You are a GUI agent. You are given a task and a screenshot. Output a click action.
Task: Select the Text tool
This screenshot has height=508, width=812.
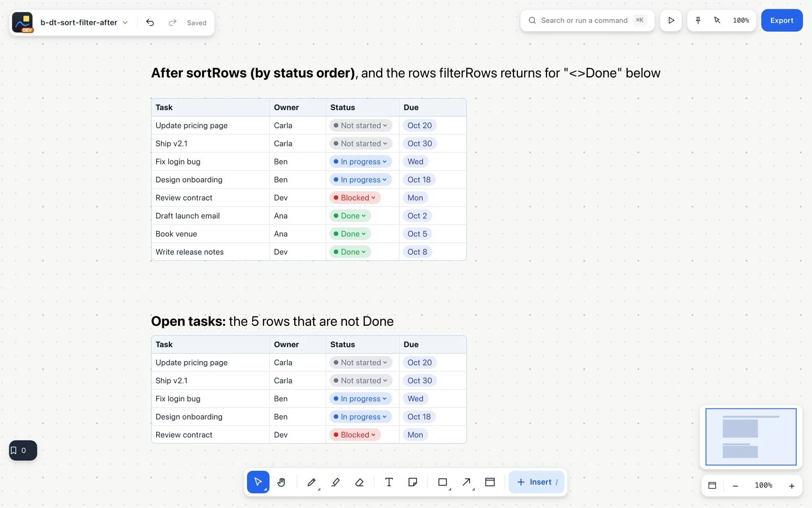[x=389, y=482]
